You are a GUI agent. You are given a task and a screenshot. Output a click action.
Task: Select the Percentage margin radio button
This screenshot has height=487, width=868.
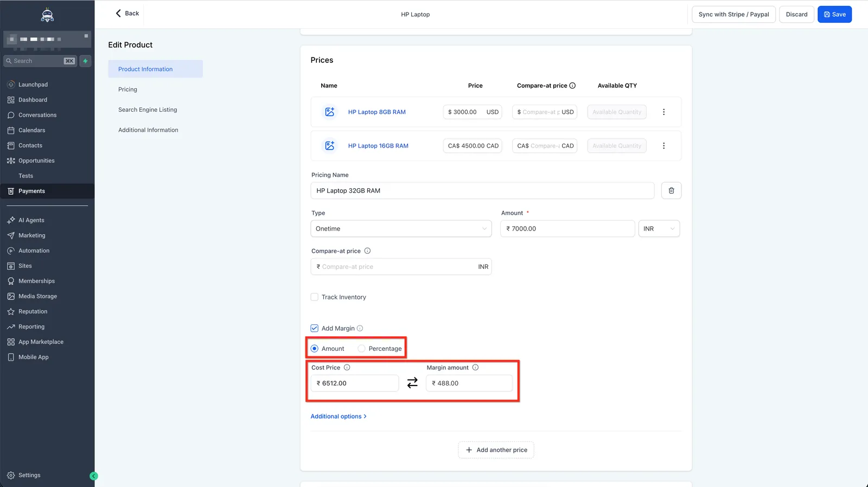361,348
